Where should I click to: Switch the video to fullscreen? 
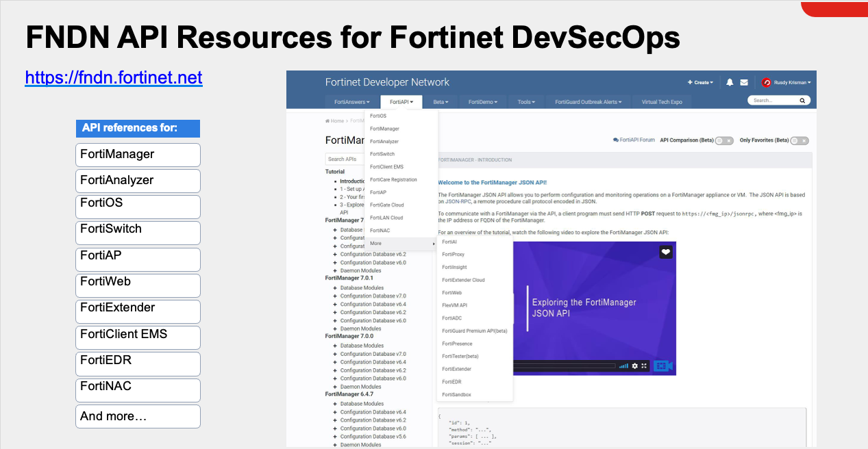point(644,366)
